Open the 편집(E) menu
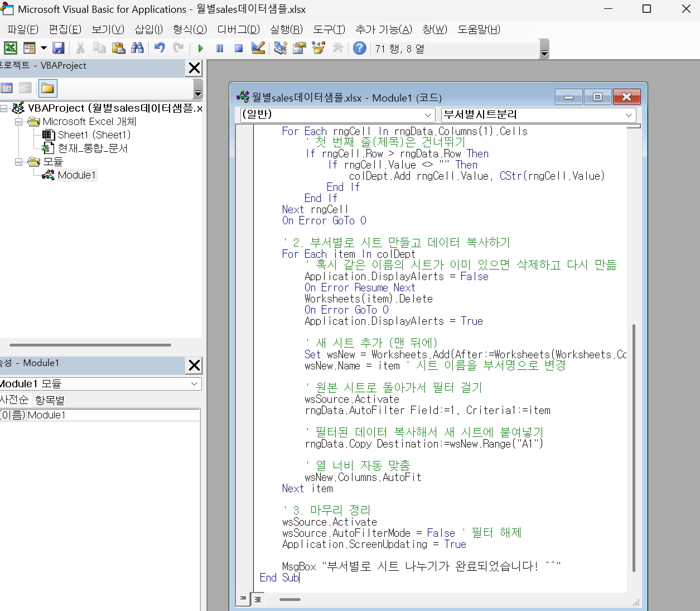 pos(65,30)
